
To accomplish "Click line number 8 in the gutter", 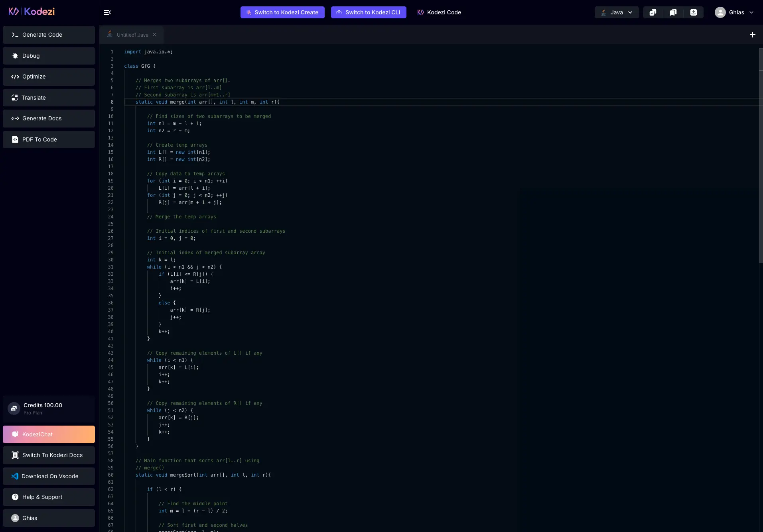I will tap(112, 102).
